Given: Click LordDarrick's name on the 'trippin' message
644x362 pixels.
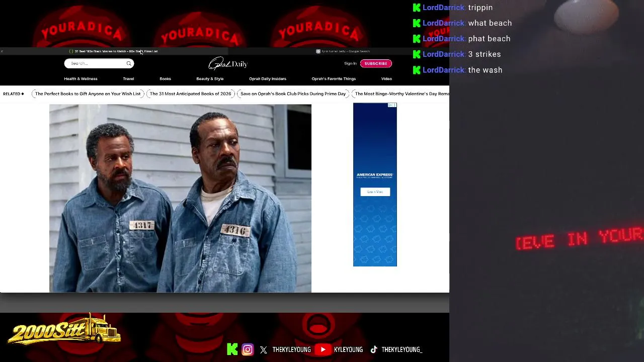Looking at the screenshot, I should [444, 8].
